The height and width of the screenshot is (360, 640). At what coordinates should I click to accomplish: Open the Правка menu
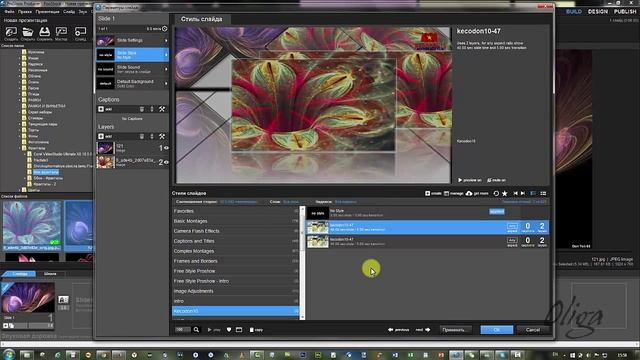point(25,12)
